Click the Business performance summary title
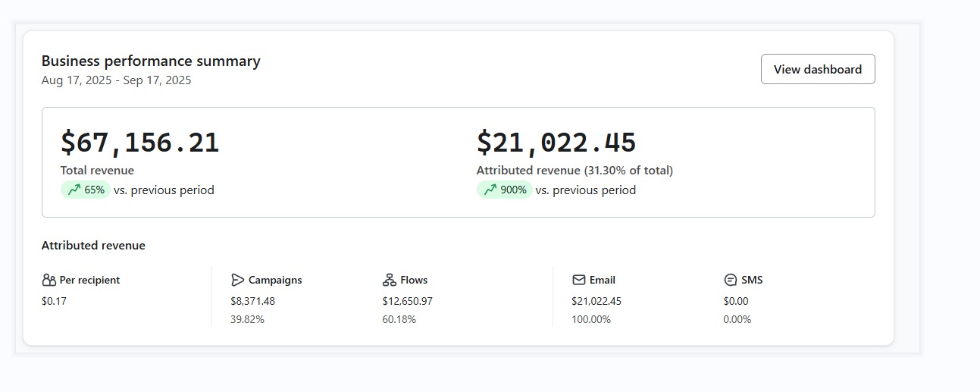Viewport: 980px width, 392px height. (151, 61)
